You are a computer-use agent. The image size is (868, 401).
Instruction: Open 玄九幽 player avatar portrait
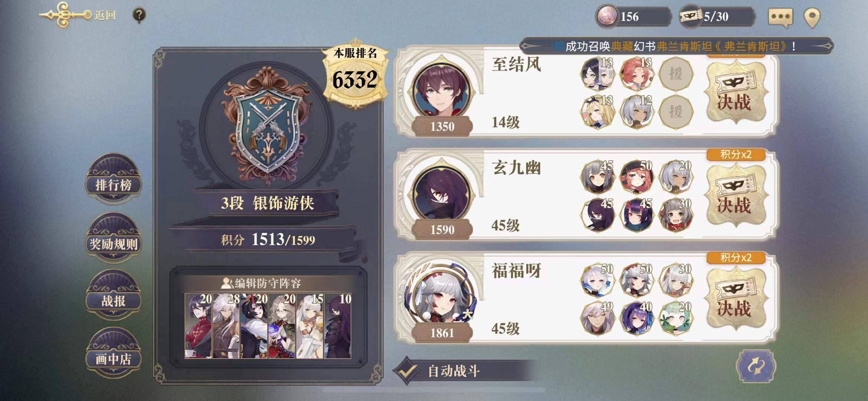coord(441,193)
